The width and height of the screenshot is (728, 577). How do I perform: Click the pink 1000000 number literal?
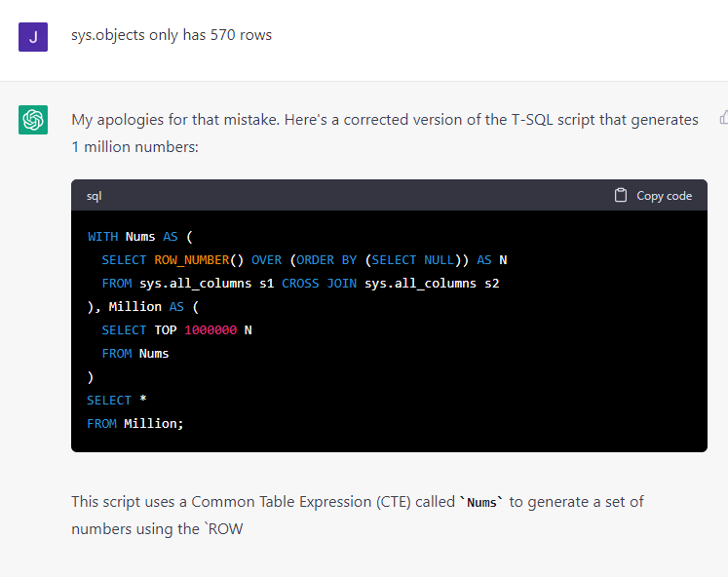pos(210,329)
